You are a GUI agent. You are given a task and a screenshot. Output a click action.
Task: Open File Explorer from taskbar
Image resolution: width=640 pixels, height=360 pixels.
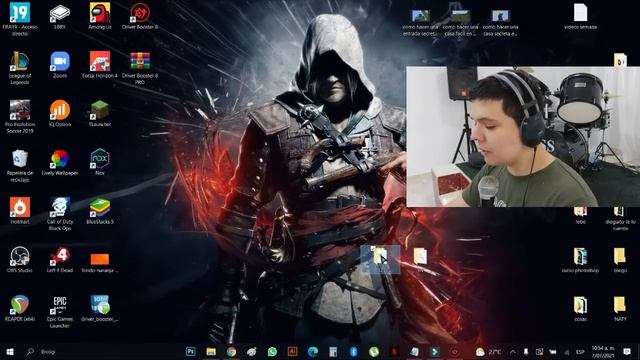click(x=211, y=351)
